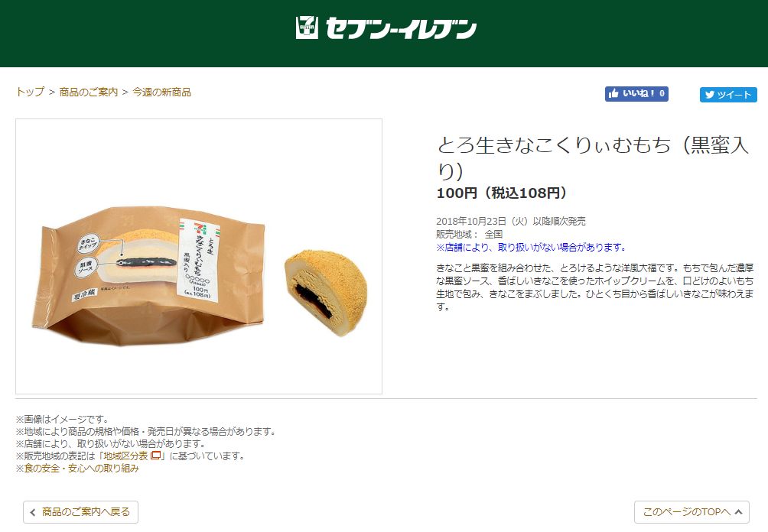
Task: Click the cut-open kinako mochi photo
Action: (326, 292)
